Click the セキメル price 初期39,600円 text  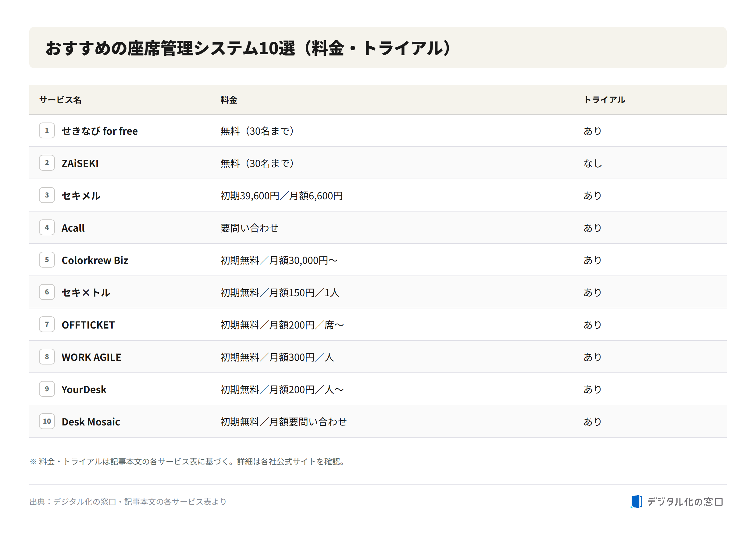250,196
